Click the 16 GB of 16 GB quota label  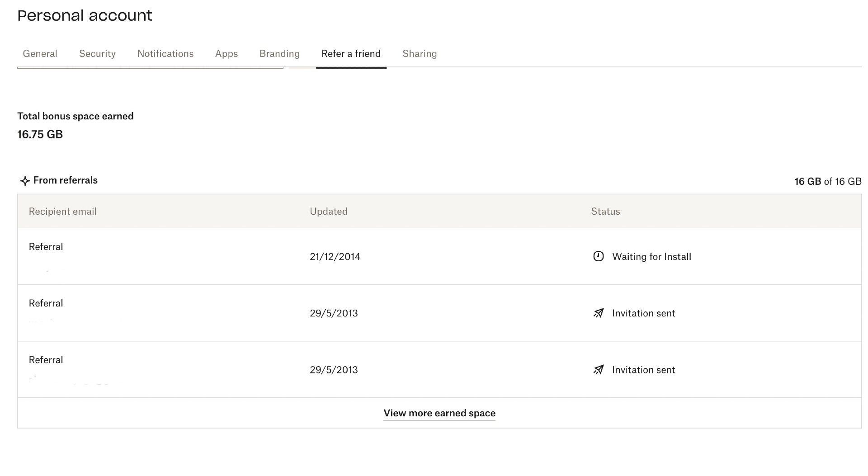[x=827, y=181]
